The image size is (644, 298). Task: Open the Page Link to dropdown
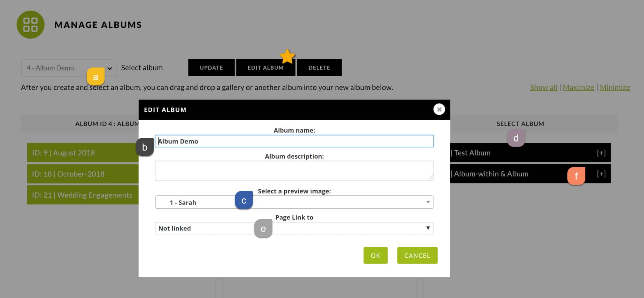294,228
